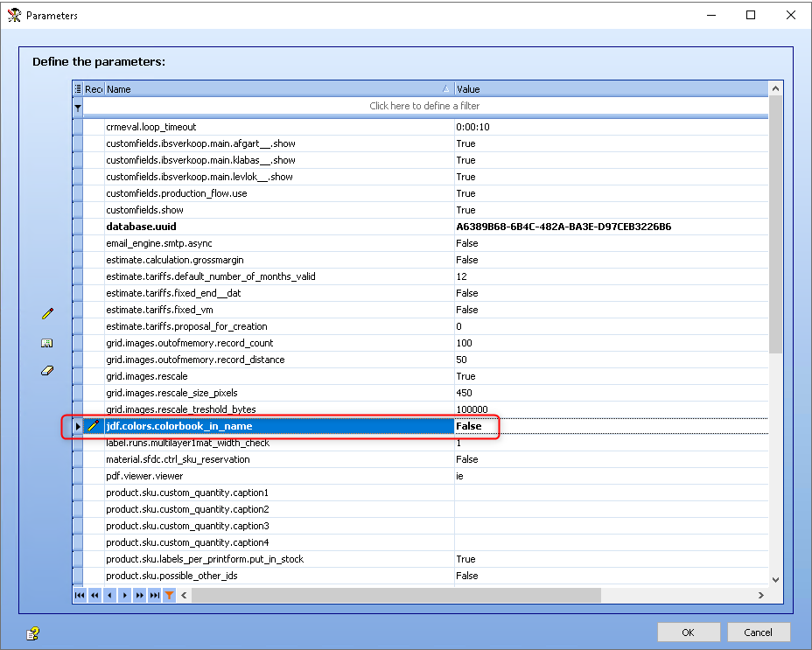Select product.sku.custom_quantity.caption4 row

coord(420,542)
